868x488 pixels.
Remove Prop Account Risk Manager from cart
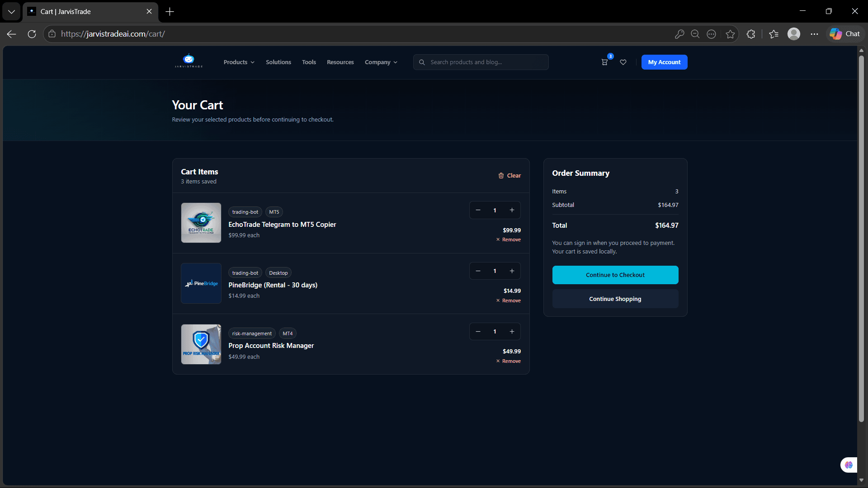point(509,361)
